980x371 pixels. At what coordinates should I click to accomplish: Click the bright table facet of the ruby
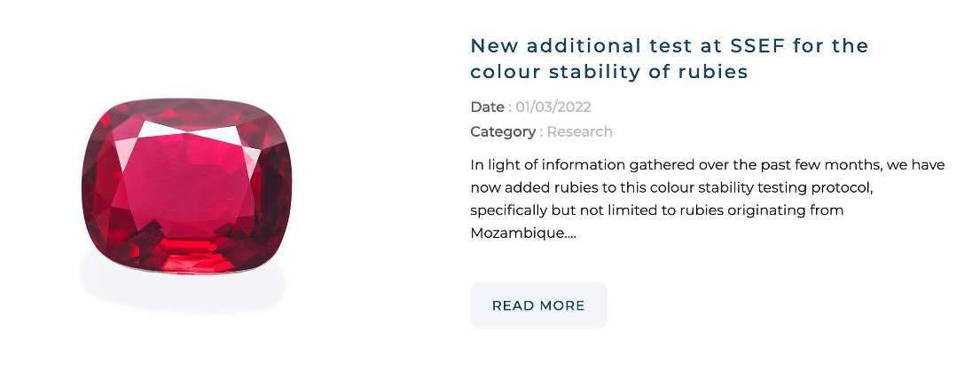[x=186, y=169]
